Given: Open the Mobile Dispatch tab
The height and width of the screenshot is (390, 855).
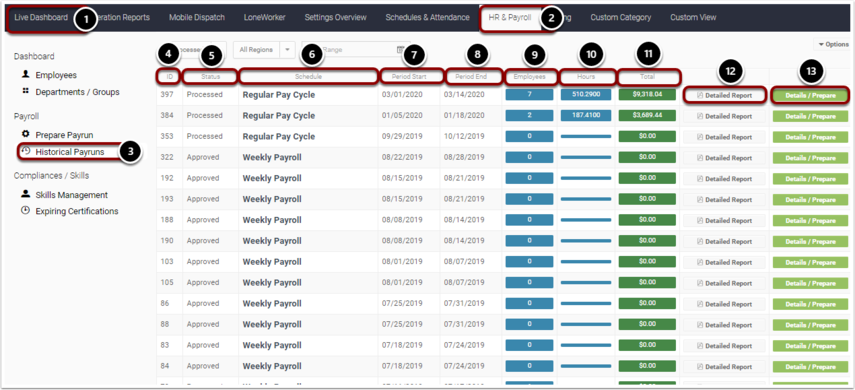Looking at the screenshot, I should 197,17.
